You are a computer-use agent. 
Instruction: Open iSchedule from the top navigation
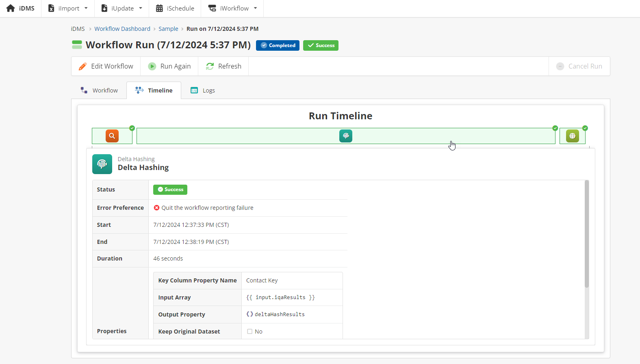(x=175, y=8)
